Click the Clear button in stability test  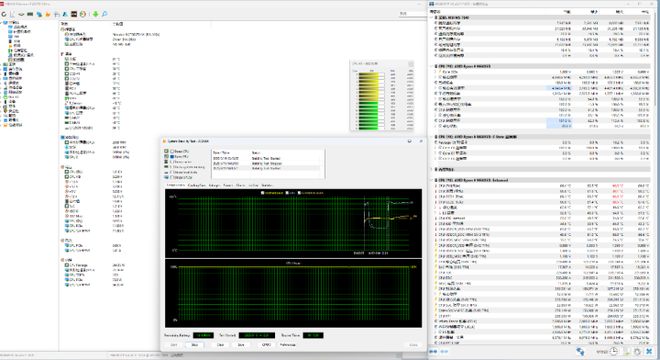pyautogui.click(x=220, y=345)
